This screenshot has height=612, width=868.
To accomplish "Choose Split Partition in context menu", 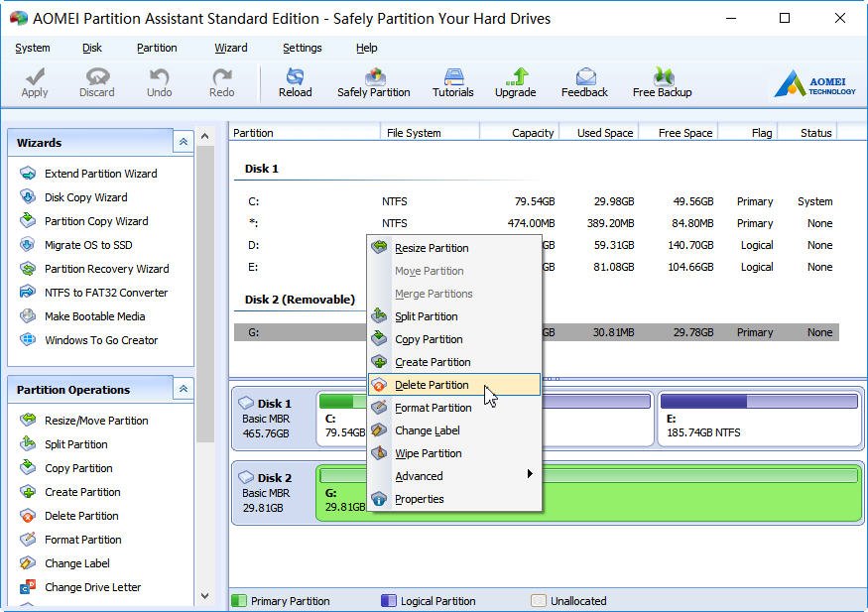I will [454, 316].
